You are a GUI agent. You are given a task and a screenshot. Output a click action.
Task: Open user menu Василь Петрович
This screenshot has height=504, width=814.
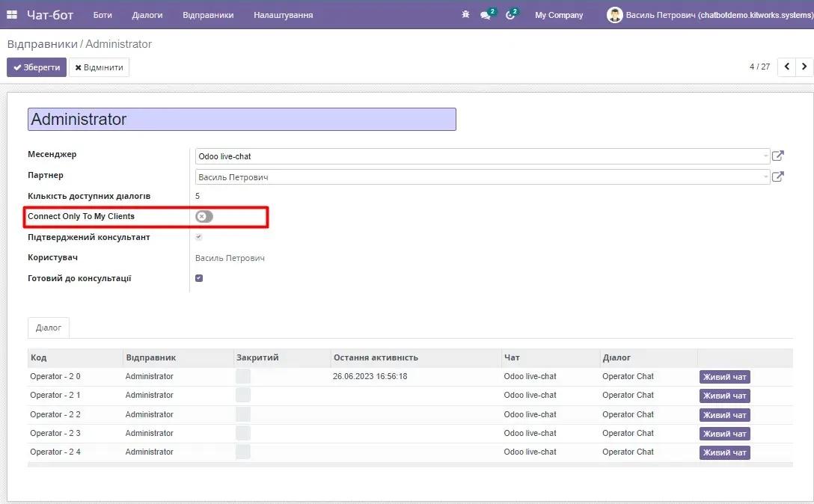pos(709,15)
